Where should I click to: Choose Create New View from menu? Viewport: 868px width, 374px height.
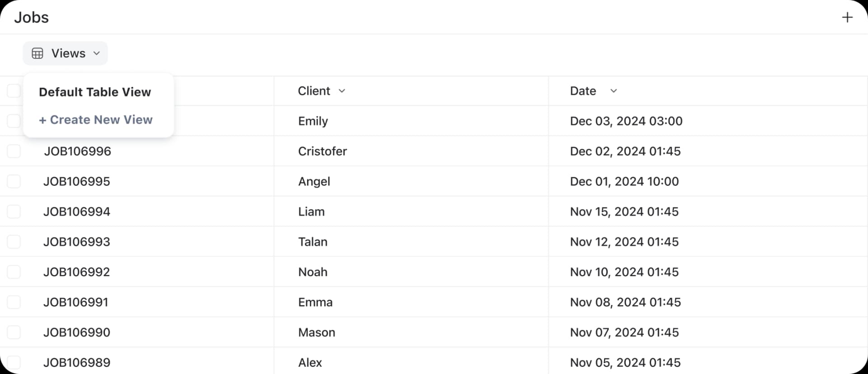pyautogui.click(x=96, y=120)
